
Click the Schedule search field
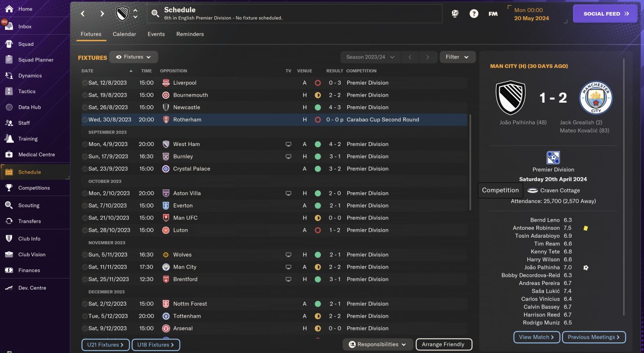[x=294, y=14]
